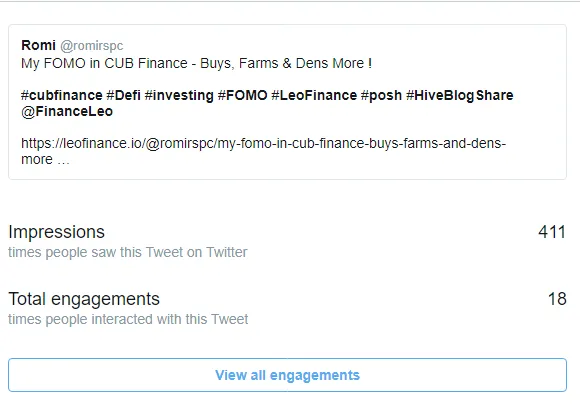Follow the #FOMO hashtag link
The height and width of the screenshot is (405, 580).
[x=243, y=95]
